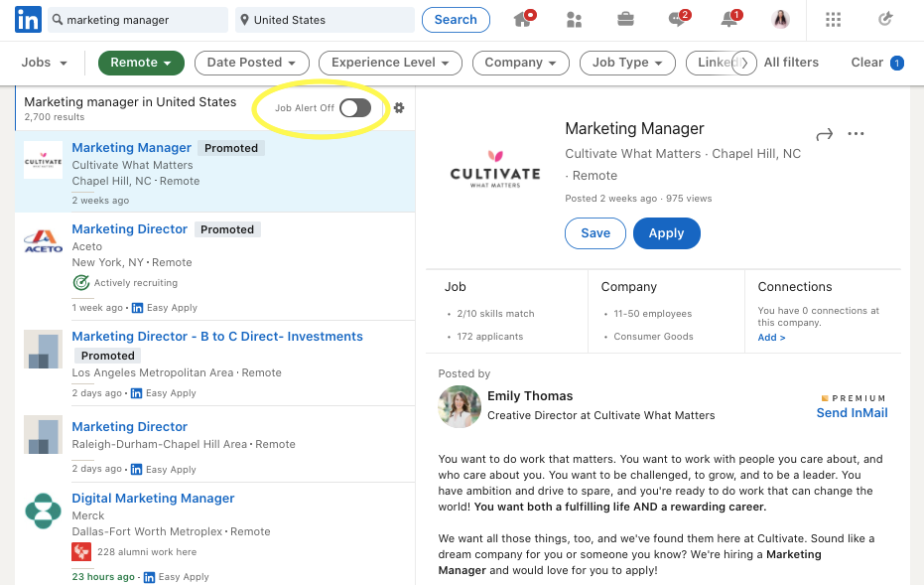Open the profile avatar menu
Viewport: 924px width, 585px height.
[781, 20]
